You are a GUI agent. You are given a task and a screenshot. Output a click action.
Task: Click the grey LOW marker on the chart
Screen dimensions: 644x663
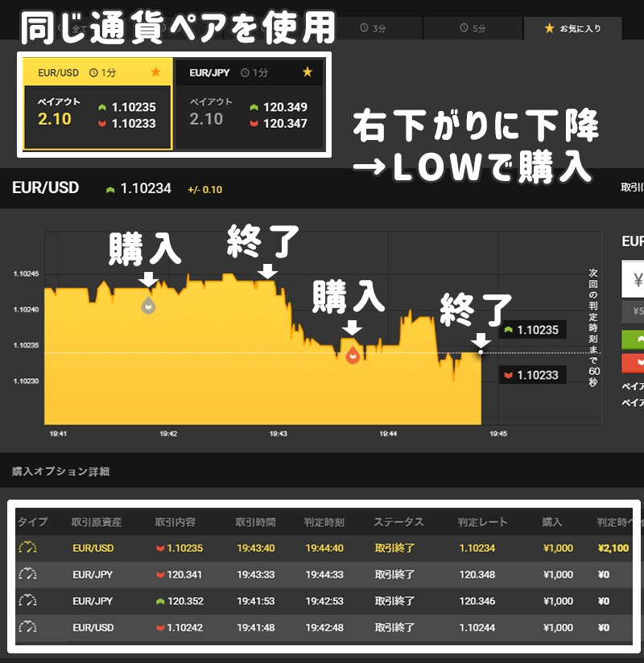point(148,306)
